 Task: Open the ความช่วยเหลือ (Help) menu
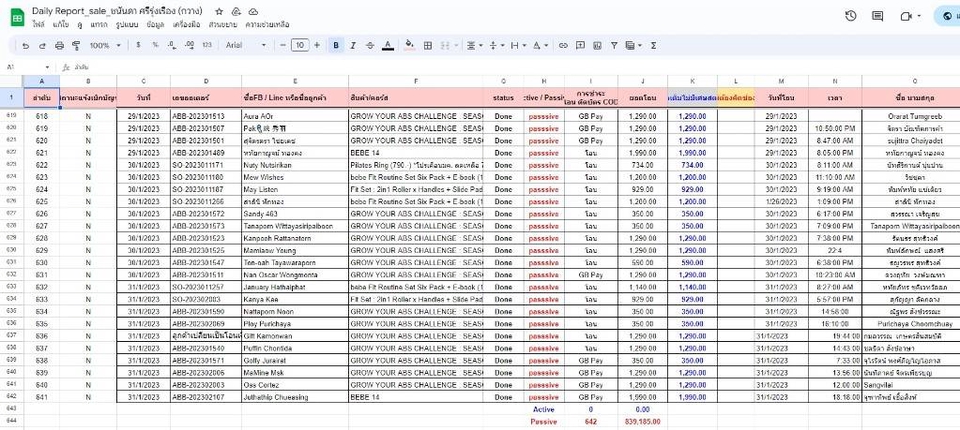[267, 25]
